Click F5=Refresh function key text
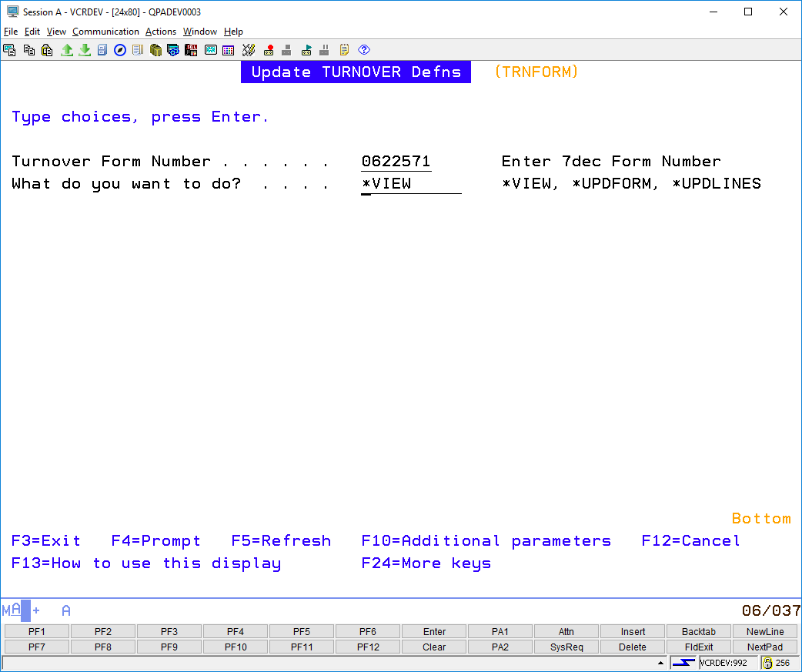 (x=281, y=540)
